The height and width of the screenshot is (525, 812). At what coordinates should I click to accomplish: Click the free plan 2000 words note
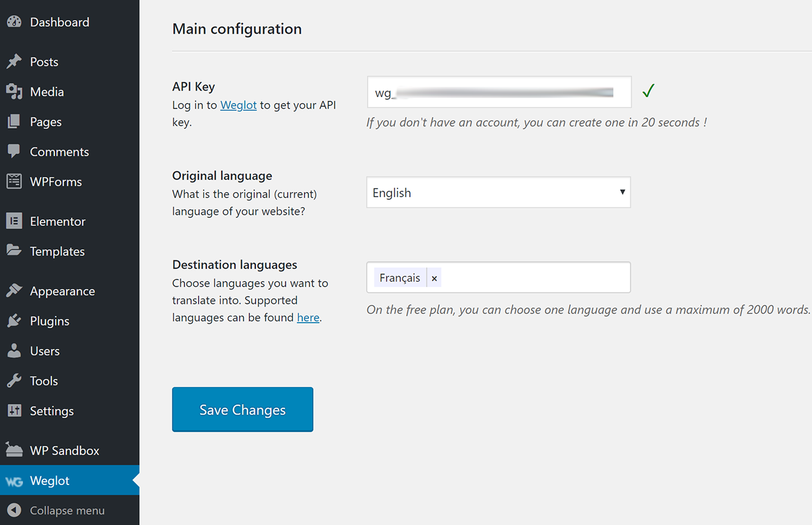click(588, 310)
